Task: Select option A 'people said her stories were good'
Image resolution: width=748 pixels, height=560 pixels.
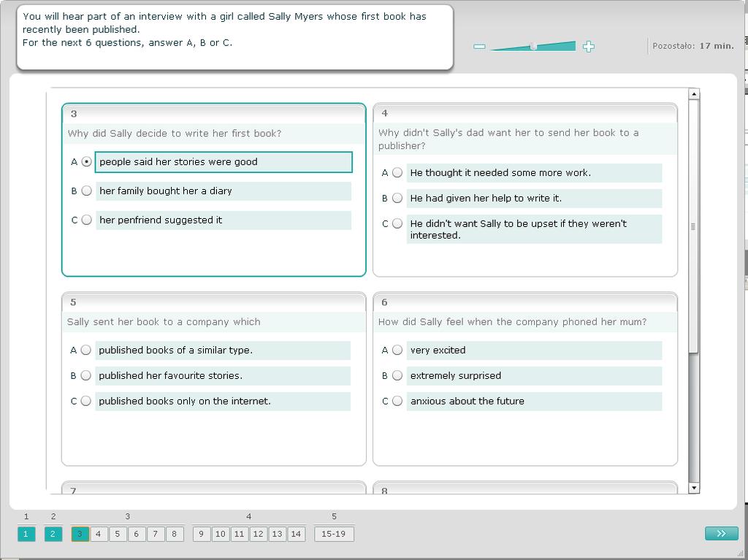Action: coord(86,161)
